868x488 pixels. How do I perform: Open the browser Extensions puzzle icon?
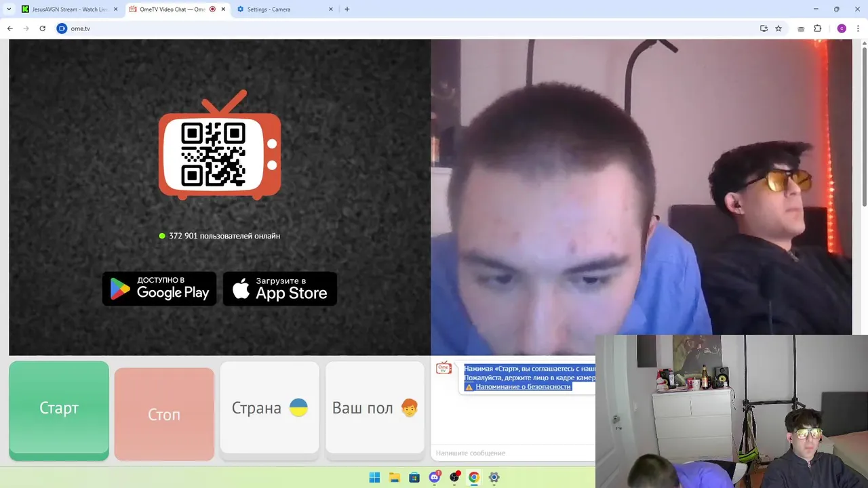pos(817,28)
